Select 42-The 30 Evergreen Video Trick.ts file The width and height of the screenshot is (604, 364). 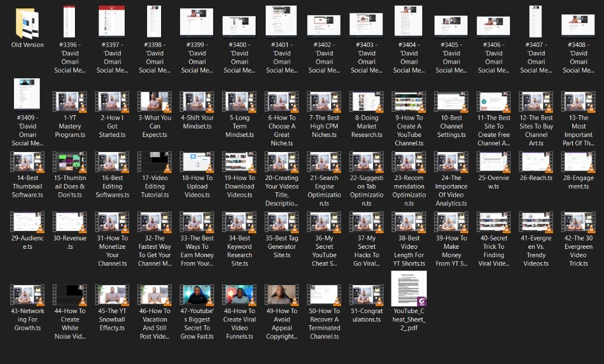point(578,222)
